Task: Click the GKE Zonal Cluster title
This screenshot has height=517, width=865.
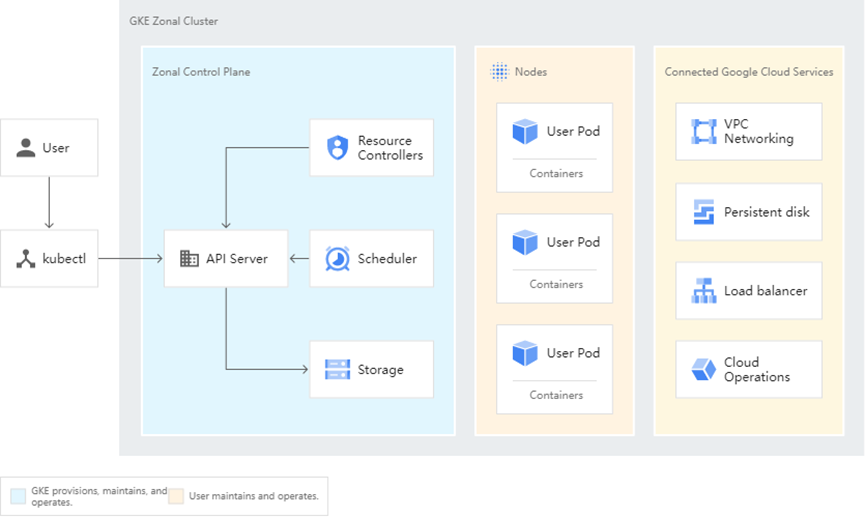Action: pos(173,21)
